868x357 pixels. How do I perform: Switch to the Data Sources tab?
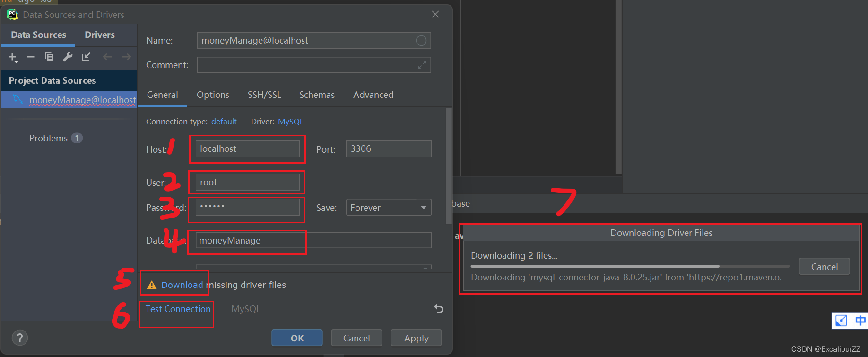(38, 35)
